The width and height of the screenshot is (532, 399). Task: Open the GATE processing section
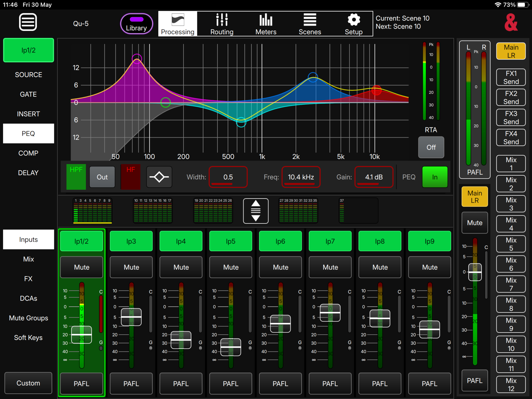[28, 94]
